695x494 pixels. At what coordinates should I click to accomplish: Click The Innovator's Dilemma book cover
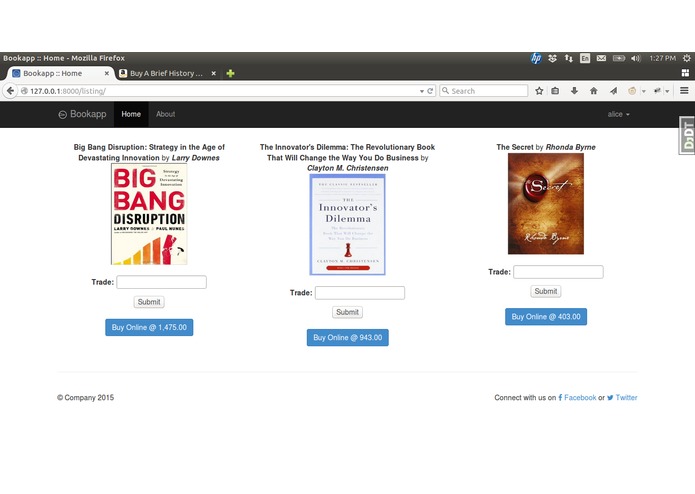point(348,225)
